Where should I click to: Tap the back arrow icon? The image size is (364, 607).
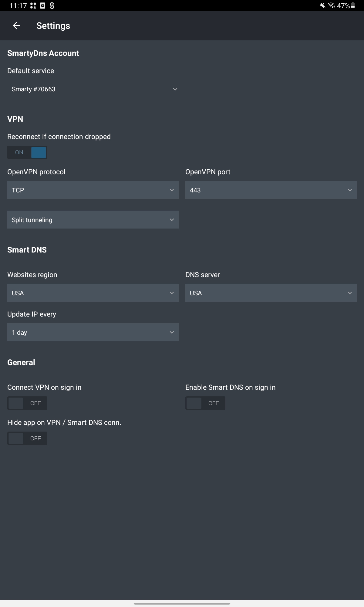coord(16,26)
